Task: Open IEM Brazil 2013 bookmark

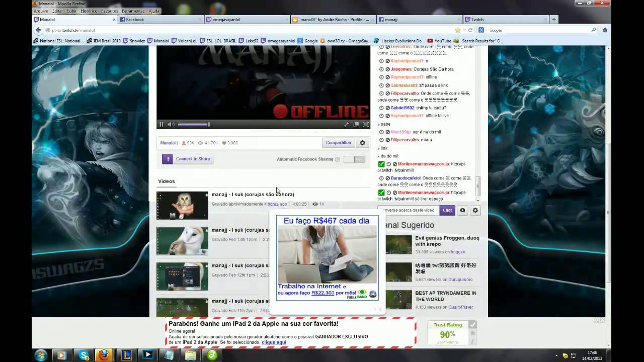Action: pos(104,41)
